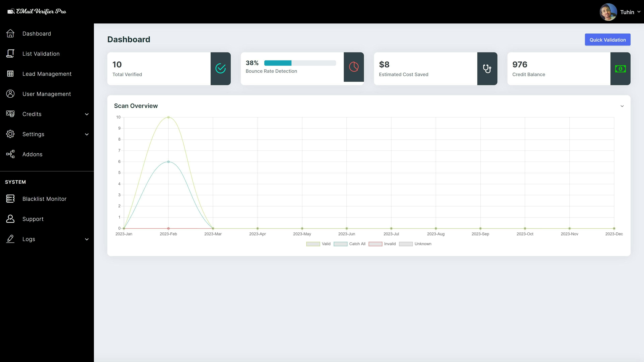Click the Bounce Rate pie chart icon
This screenshot has height=362, width=644.
pyautogui.click(x=354, y=67)
